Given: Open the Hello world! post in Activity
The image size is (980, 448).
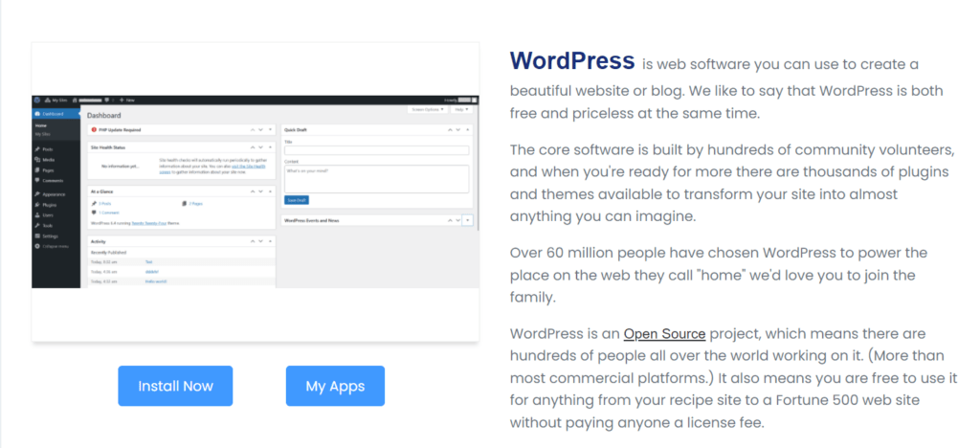Looking at the screenshot, I should [x=156, y=281].
